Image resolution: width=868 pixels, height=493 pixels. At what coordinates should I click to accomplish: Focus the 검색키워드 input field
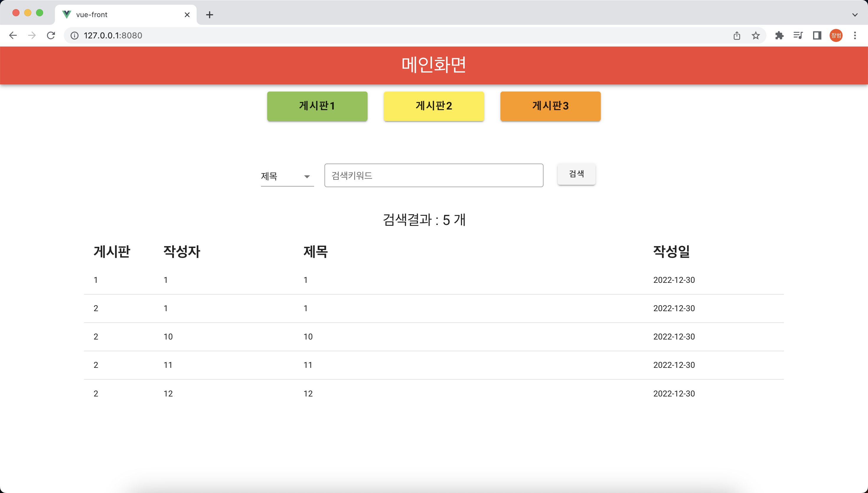(434, 175)
